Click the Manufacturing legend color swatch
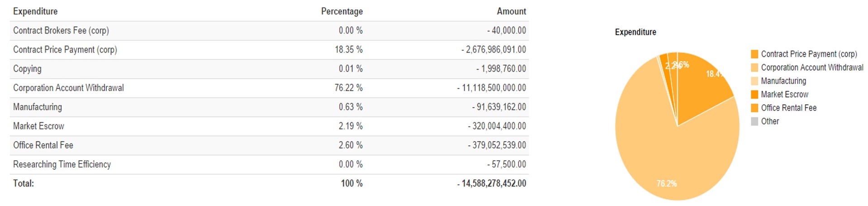 click(x=754, y=81)
